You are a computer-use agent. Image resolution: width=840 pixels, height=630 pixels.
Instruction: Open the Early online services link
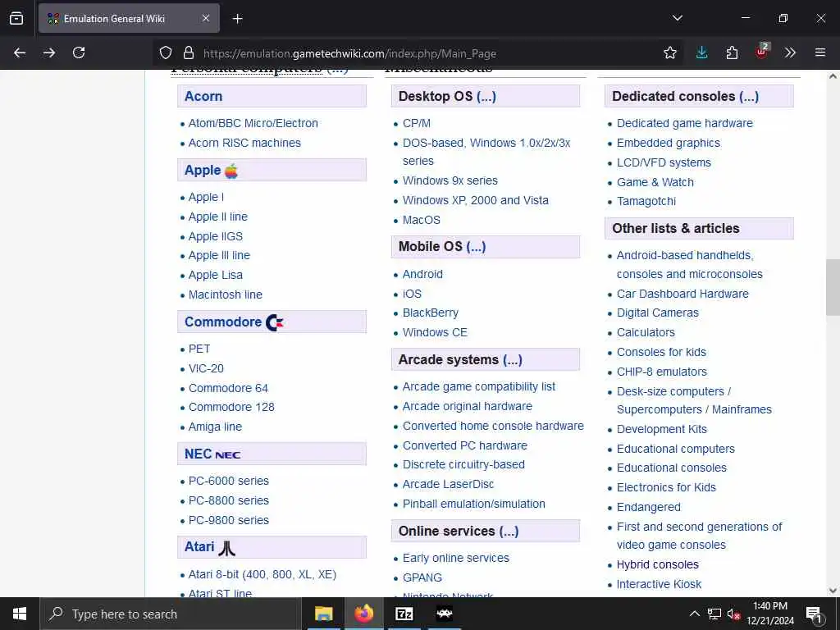[455, 558]
